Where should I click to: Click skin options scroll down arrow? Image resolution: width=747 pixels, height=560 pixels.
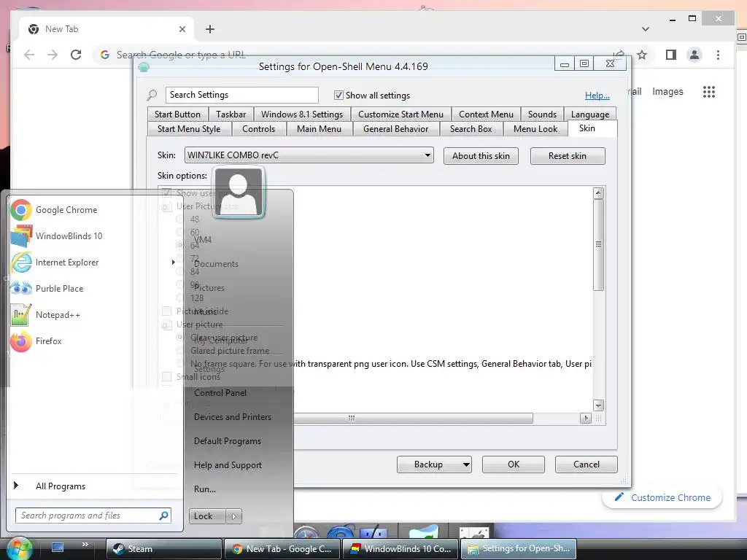click(x=599, y=405)
